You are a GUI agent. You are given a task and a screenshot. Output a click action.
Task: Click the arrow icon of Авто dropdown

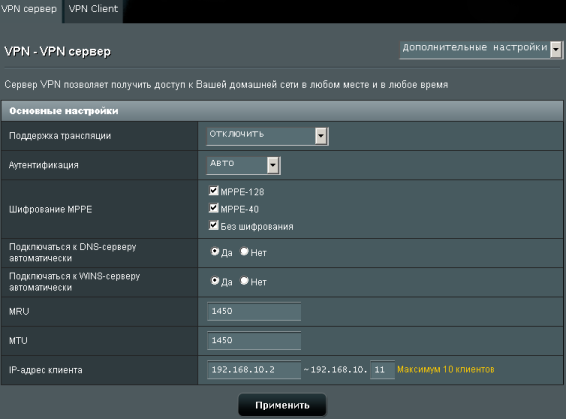273,165
